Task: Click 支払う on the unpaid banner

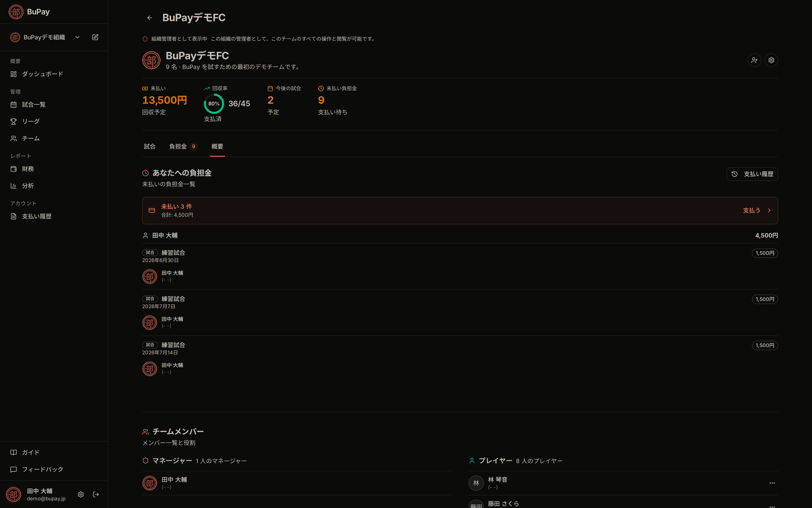Action: [x=752, y=210]
